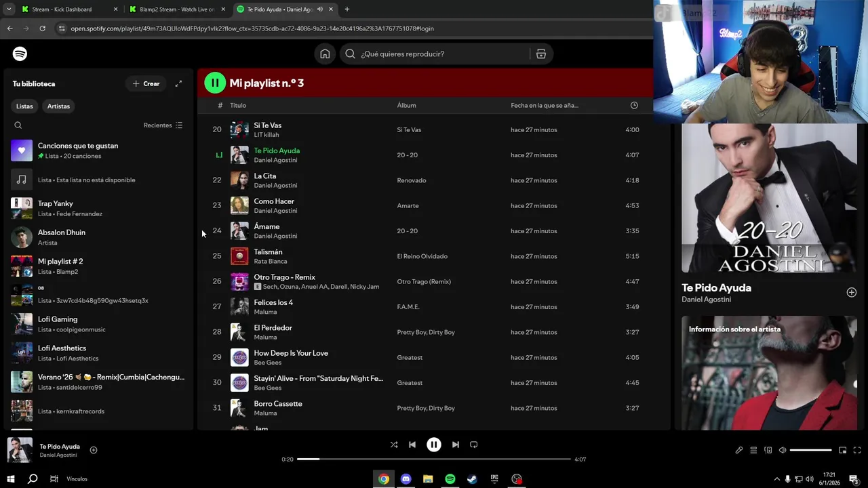Click Bee Gees artist under Stayin' Alive

click(x=267, y=388)
